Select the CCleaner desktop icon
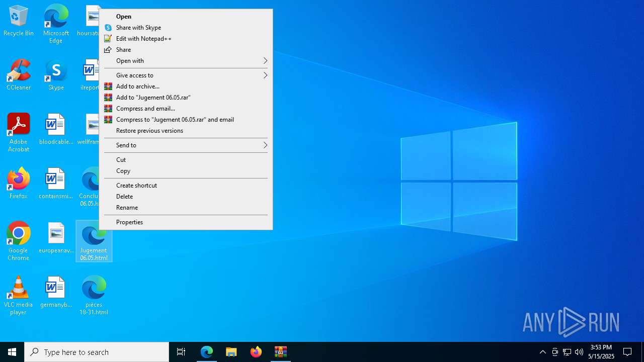 [19, 75]
